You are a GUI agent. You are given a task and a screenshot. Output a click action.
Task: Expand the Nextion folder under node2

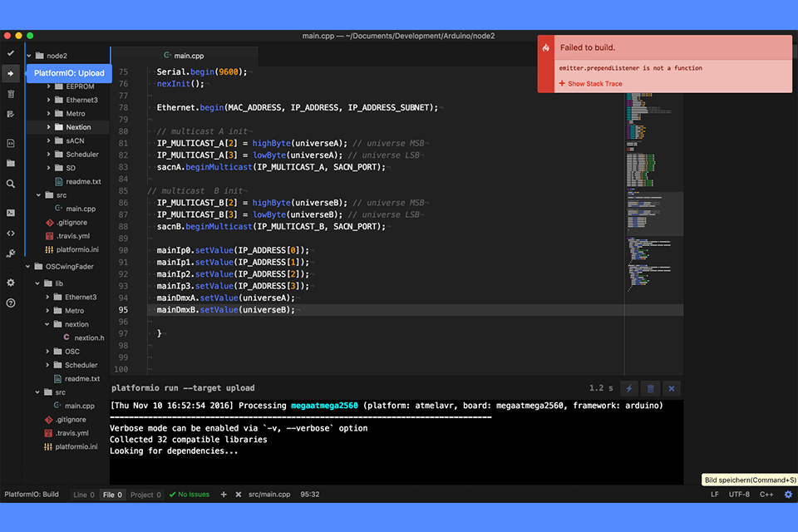tap(48, 127)
